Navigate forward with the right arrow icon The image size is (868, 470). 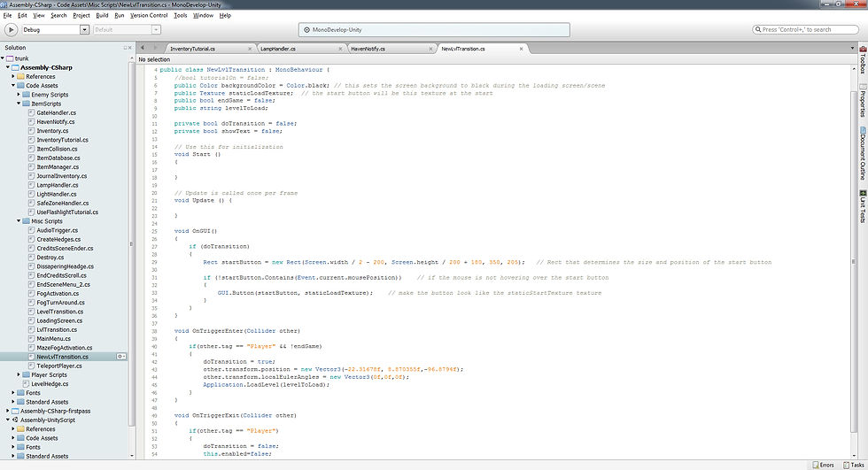tap(156, 48)
